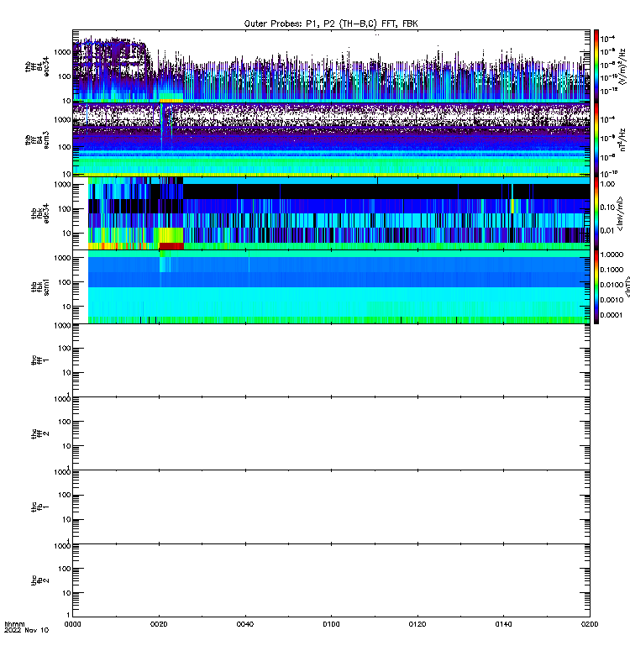Click the thb fbk scm1 spectrogram panel
630x672 pixels.
click(x=331, y=286)
